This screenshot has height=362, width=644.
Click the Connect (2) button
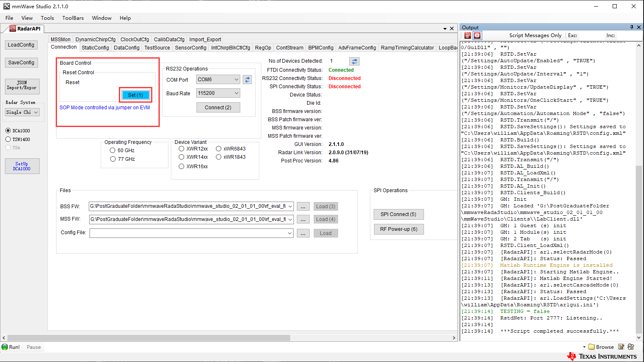(x=218, y=108)
